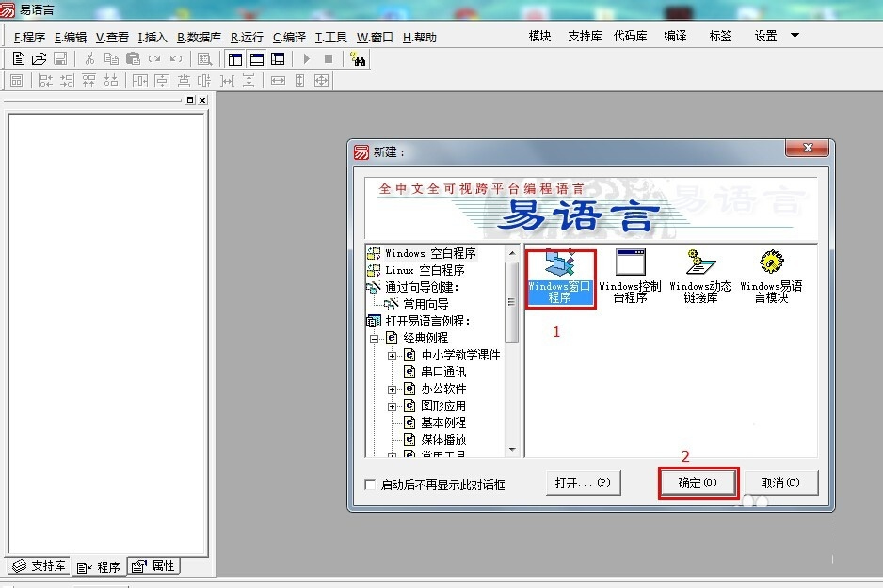Open the R.运行 menu
The width and height of the screenshot is (883, 588).
[x=247, y=37]
